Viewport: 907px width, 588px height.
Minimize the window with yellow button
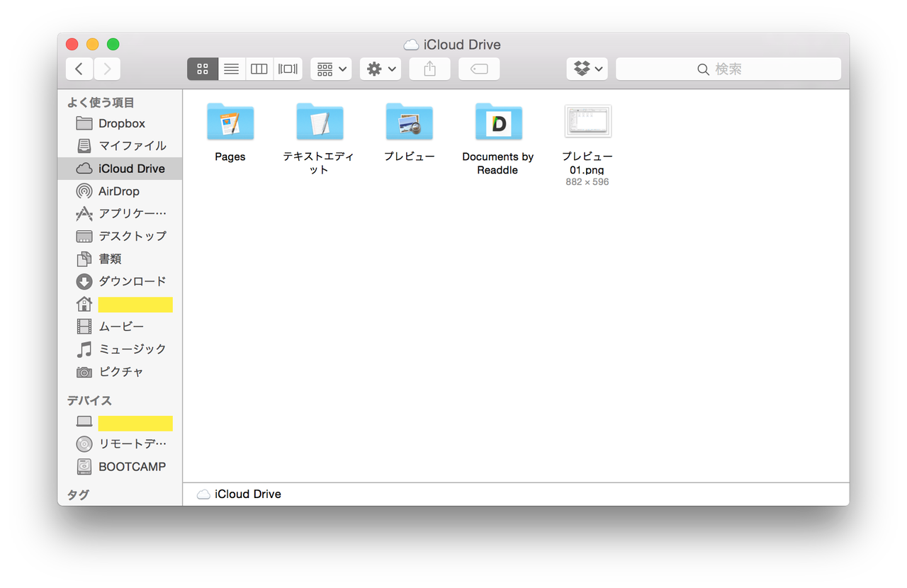coord(92,44)
